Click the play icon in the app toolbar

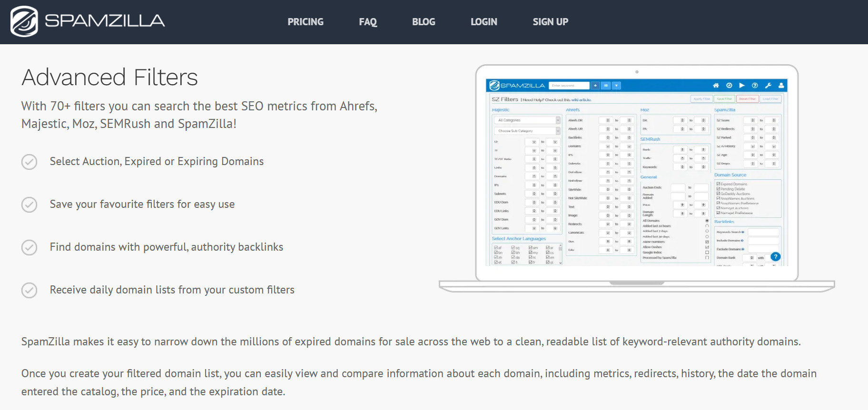(x=741, y=86)
